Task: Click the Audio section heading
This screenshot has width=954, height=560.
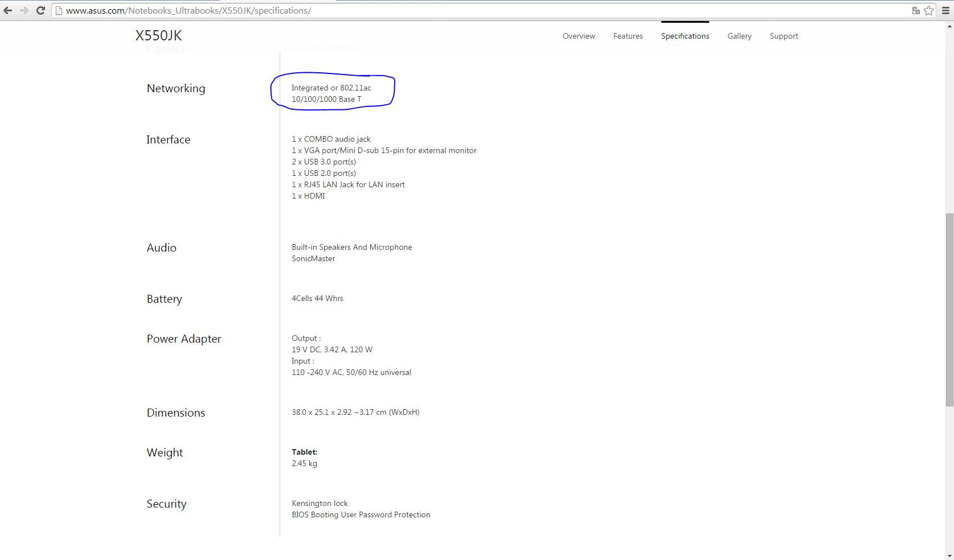Action: (x=162, y=248)
